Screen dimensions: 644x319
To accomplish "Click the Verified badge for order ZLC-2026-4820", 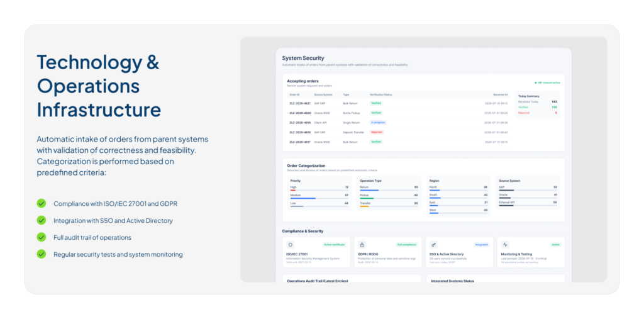I will click(376, 113).
